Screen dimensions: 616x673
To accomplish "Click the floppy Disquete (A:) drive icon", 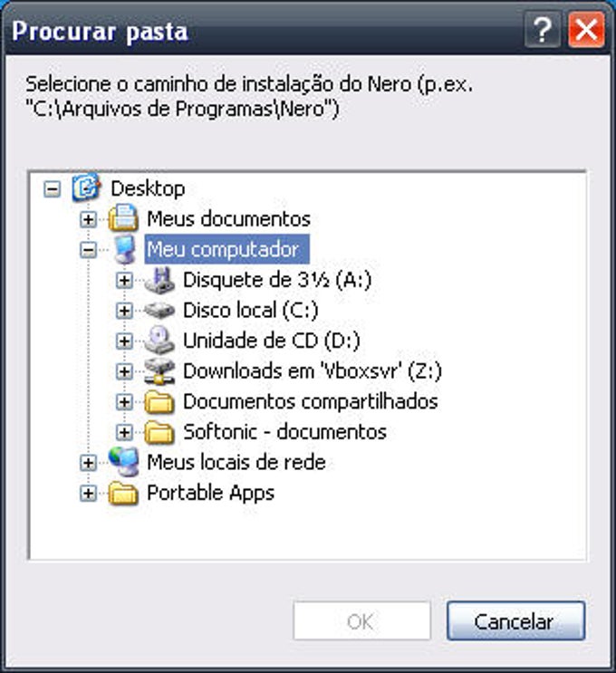I will click(x=159, y=280).
